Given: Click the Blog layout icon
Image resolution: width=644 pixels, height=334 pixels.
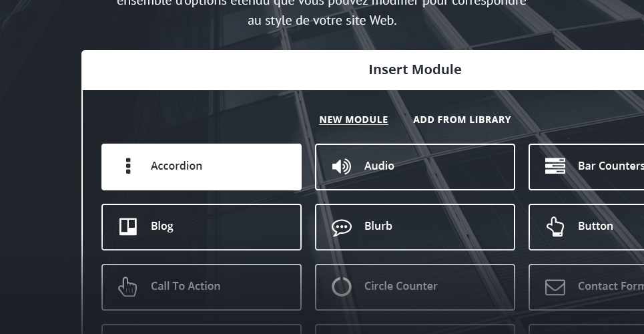Looking at the screenshot, I should pyautogui.click(x=128, y=226).
